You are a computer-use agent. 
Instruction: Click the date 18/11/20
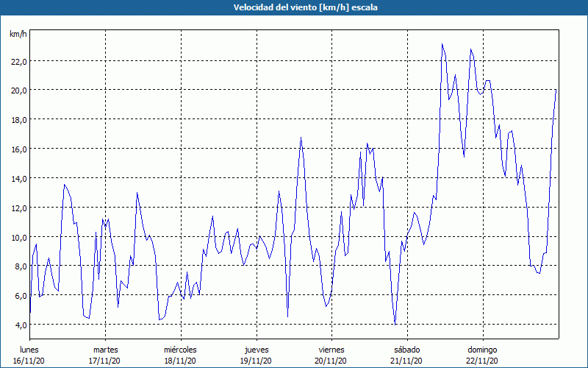pyautogui.click(x=180, y=361)
